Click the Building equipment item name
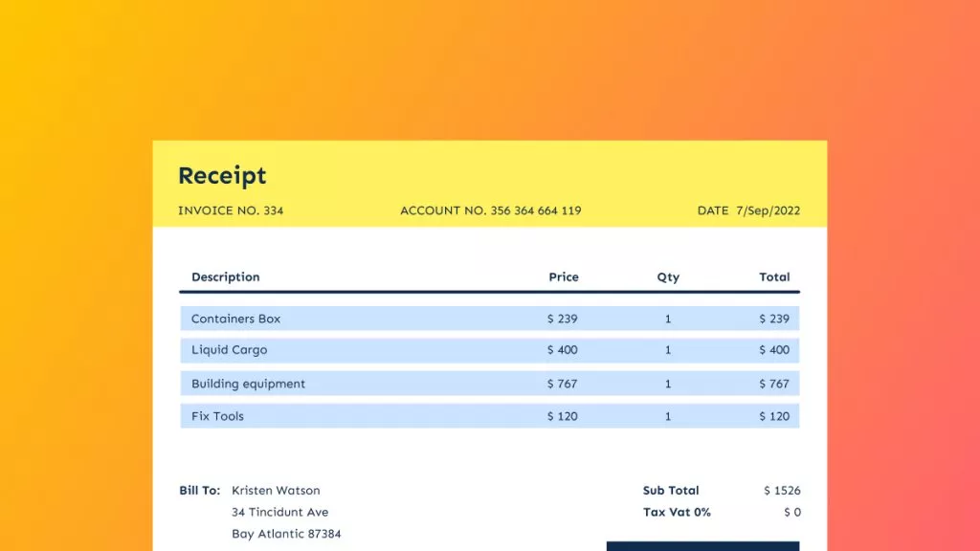980x551 pixels. (248, 384)
